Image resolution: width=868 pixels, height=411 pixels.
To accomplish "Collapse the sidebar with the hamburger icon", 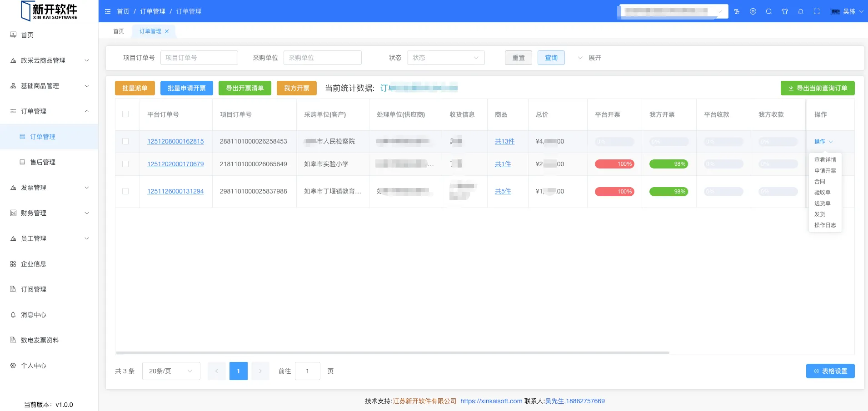I will click(108, 11).
